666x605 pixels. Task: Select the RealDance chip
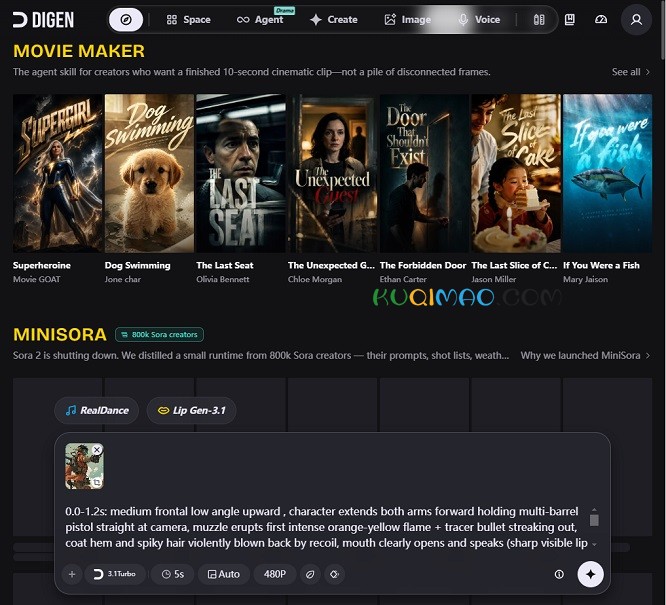tap(97, 410)
